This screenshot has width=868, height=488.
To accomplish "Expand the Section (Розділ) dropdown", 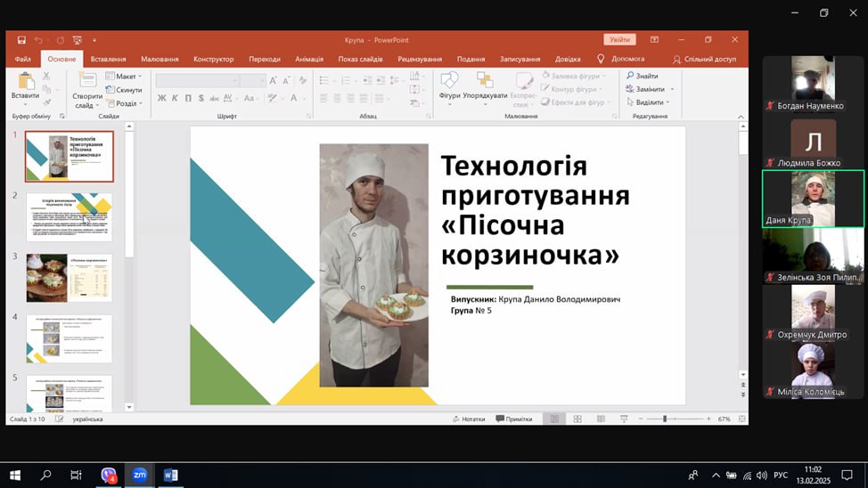I will (x=126, y=103).
